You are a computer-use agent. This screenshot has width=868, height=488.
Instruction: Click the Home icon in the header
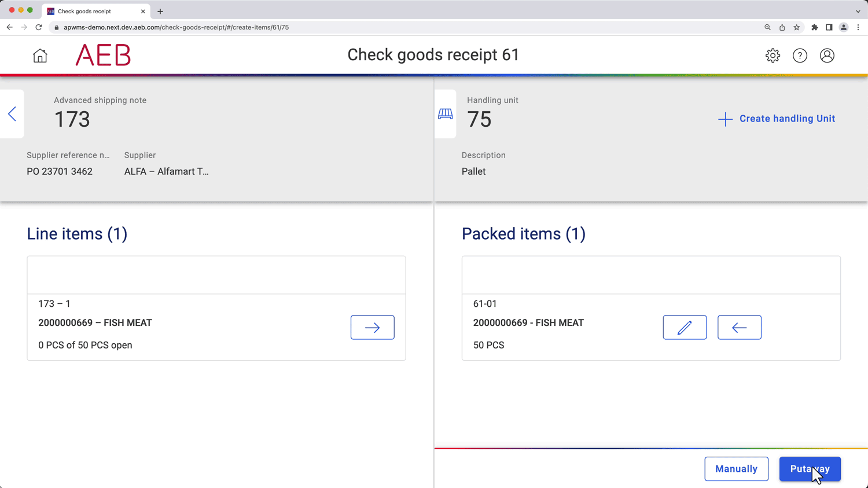[x=39, y=55]
